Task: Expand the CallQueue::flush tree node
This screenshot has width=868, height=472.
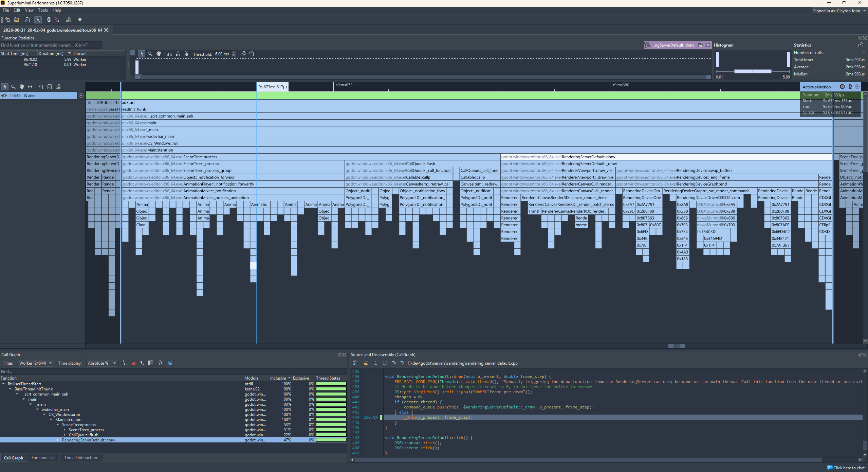Action: tap(64, 435)
